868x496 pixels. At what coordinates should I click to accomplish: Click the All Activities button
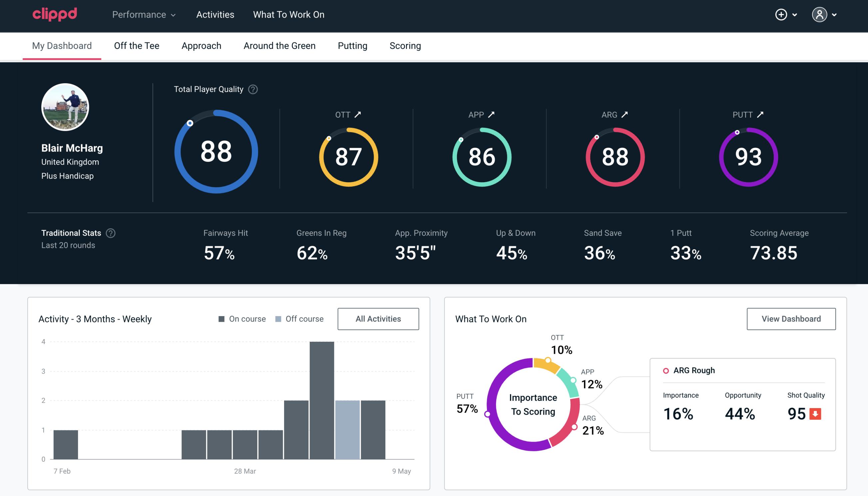point(379,319)
